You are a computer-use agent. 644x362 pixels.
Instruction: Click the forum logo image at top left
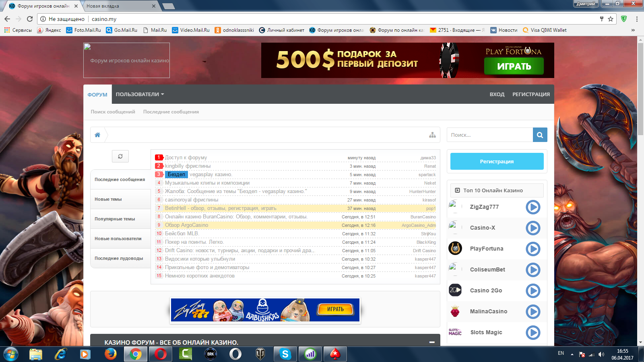126,60
